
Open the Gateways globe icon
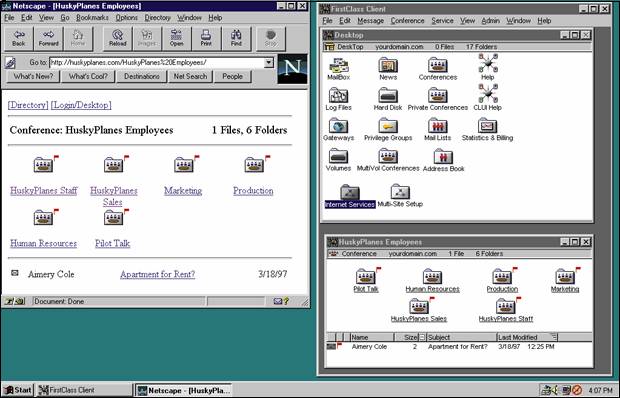pyautogui.click(x=338, y=126)
